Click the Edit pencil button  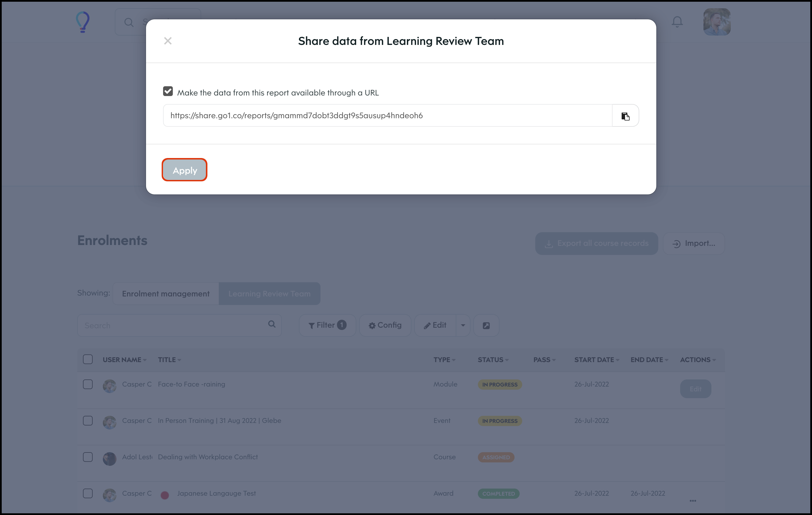pos(435,325)
